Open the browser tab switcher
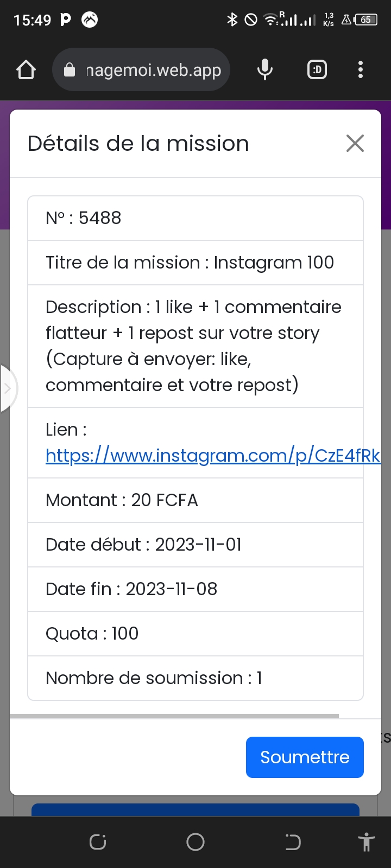The height and width of the screenshot is (868, 391). (x=317, y=70)
